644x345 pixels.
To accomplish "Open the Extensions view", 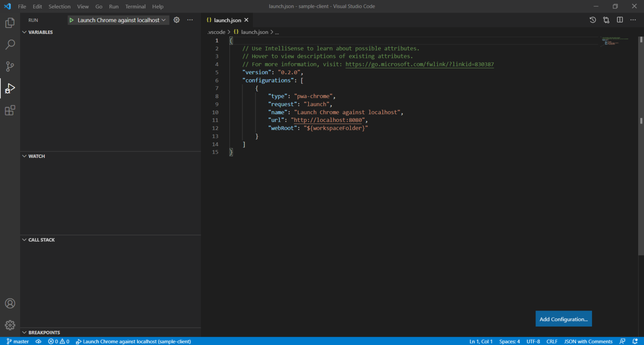I will click(10, 110).
